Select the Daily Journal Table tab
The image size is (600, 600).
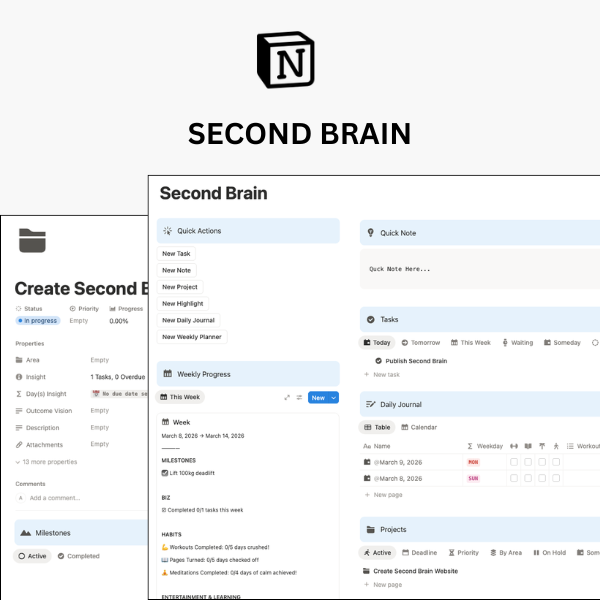click(377, 427)
